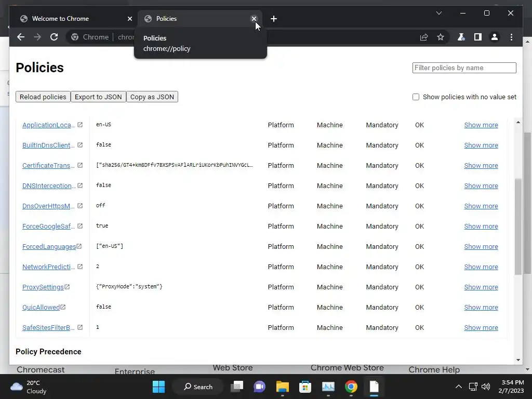Expand Show more for CertificateTrans row

481,166
